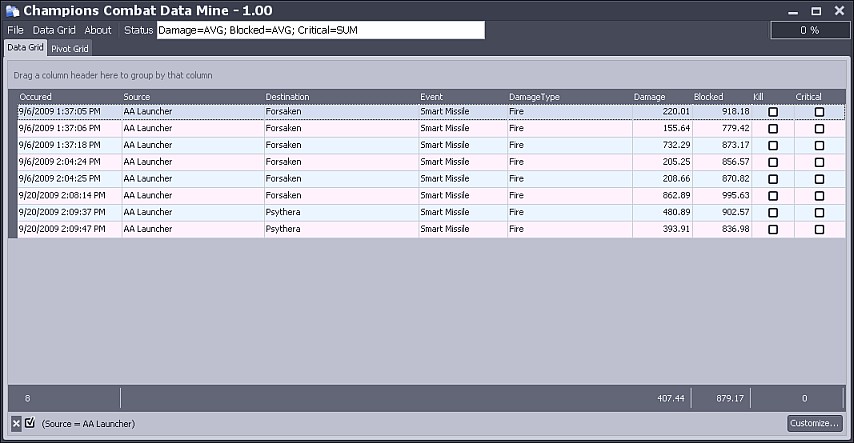Screen dimensions: 854x443
Task: Close the Champions Combat Data Mine window
Action: (838, 11)
